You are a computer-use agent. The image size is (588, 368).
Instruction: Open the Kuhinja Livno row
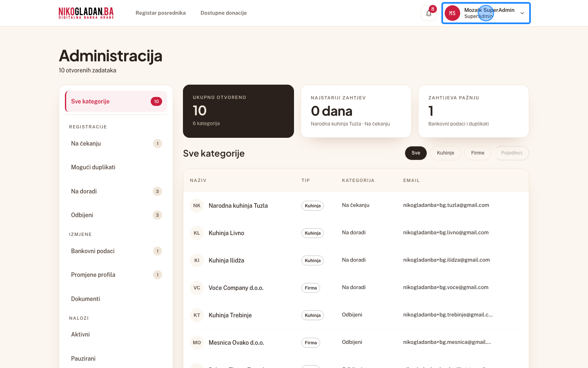pos(356,233)
